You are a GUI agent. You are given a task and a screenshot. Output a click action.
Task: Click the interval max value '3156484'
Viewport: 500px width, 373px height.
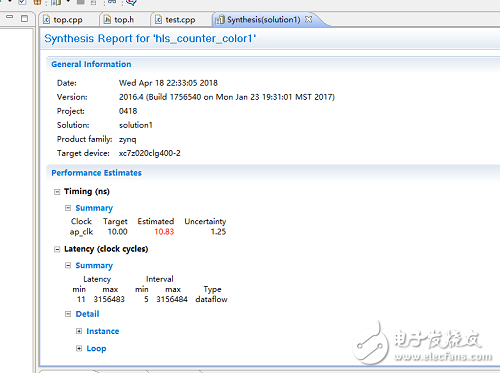[x=172, y=299]
